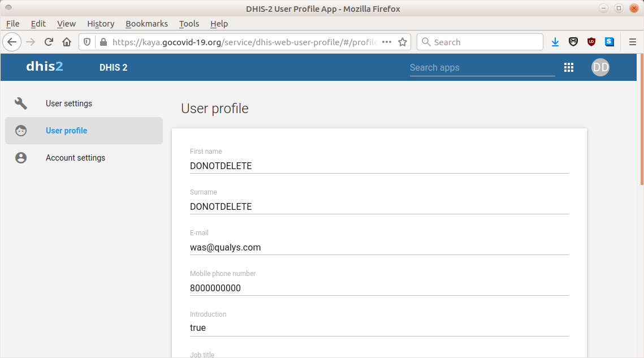This screenshot has width=644, height=358.
Task: Open the History menu
Action: [100, 24]
